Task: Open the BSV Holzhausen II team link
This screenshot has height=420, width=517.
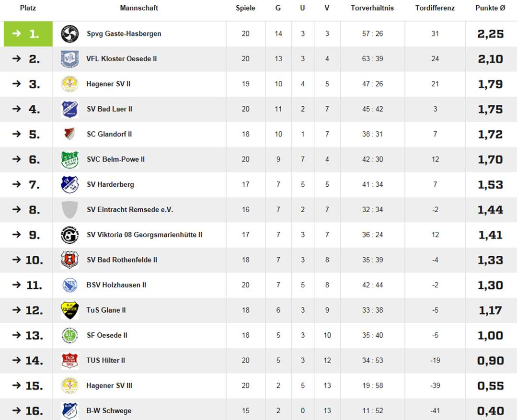Action: [x=116, y=285]
